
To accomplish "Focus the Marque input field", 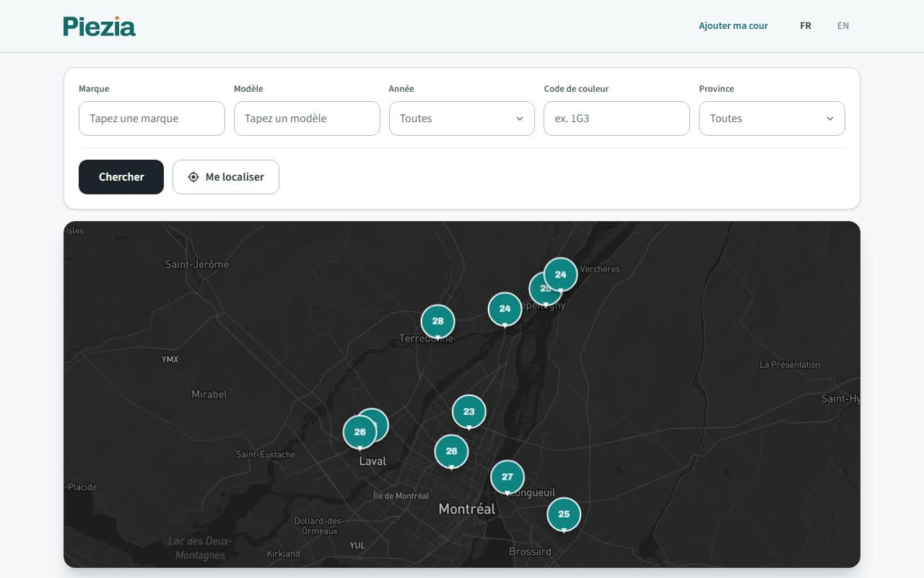I will 152,118.
